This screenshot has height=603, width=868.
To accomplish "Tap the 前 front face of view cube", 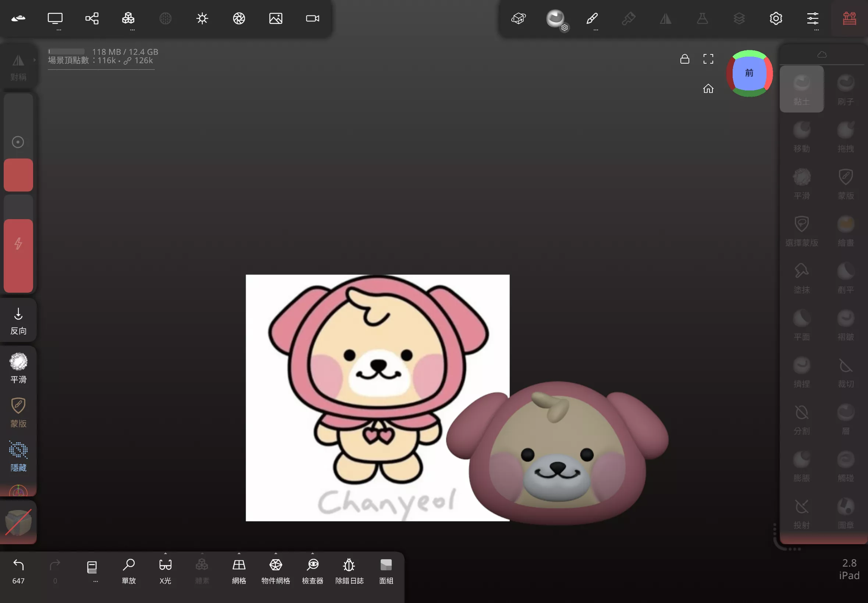I will 749,73.
